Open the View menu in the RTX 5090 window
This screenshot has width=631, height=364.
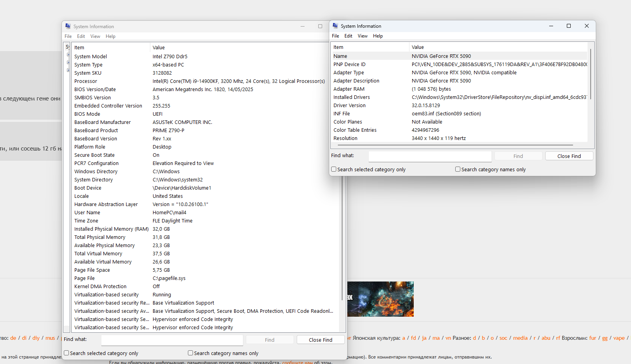tap(362, 36)
